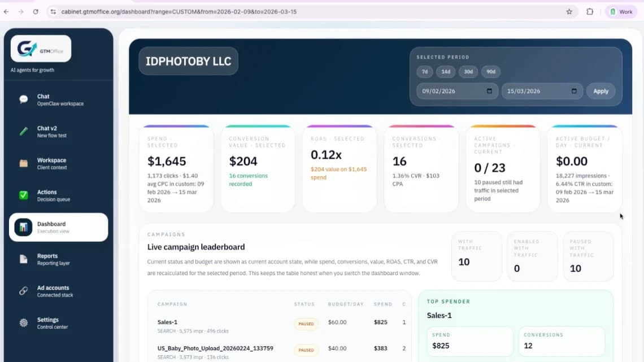
Task: Click the $204 conversion value
Action: pos(243,162)
